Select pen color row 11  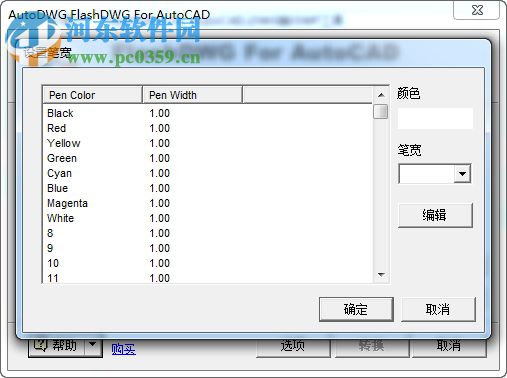tap(207, 277)
